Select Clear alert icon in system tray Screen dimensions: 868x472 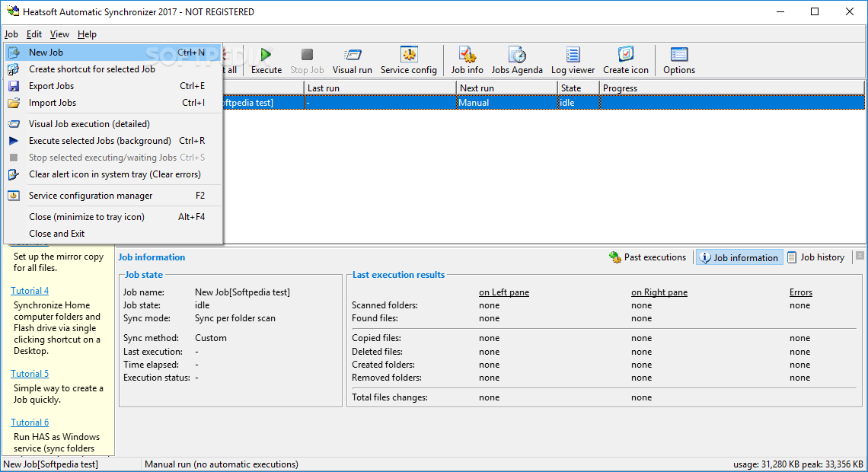tap(113, 174)
